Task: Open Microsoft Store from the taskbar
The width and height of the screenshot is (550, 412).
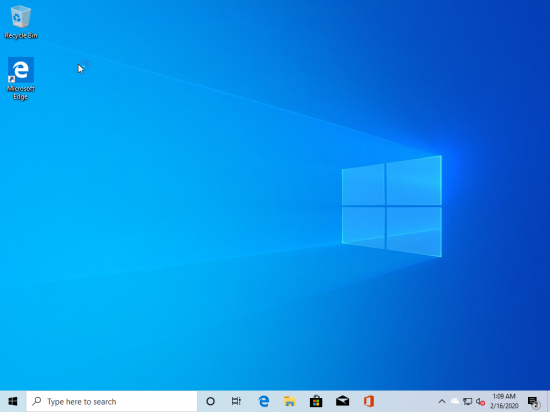Action: click(316, 401)
